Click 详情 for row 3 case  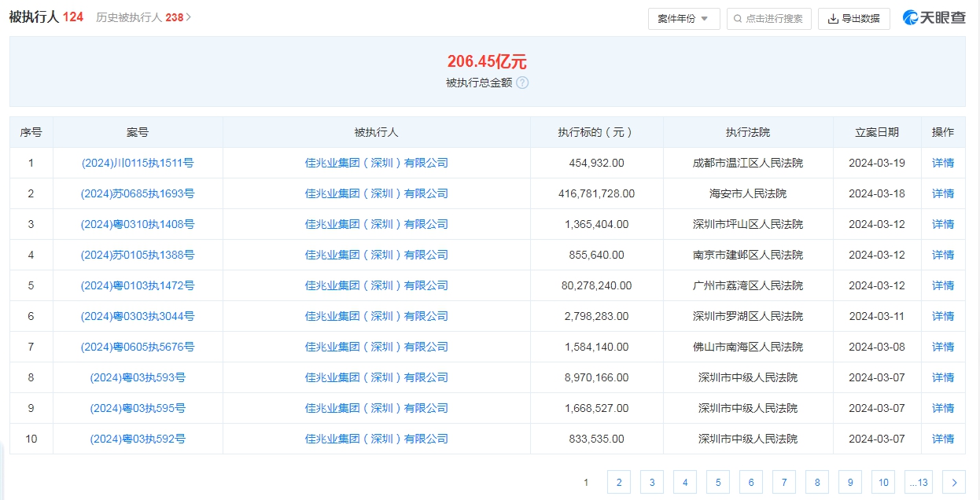[942, 224]
